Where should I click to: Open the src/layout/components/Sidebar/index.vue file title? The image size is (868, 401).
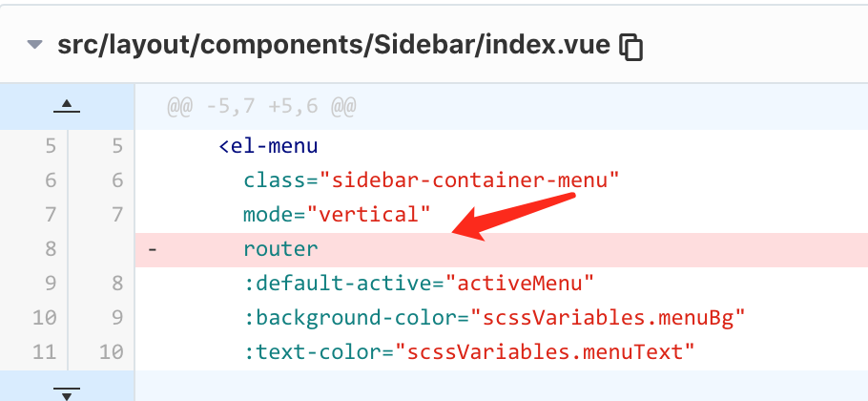coord(334,45)
